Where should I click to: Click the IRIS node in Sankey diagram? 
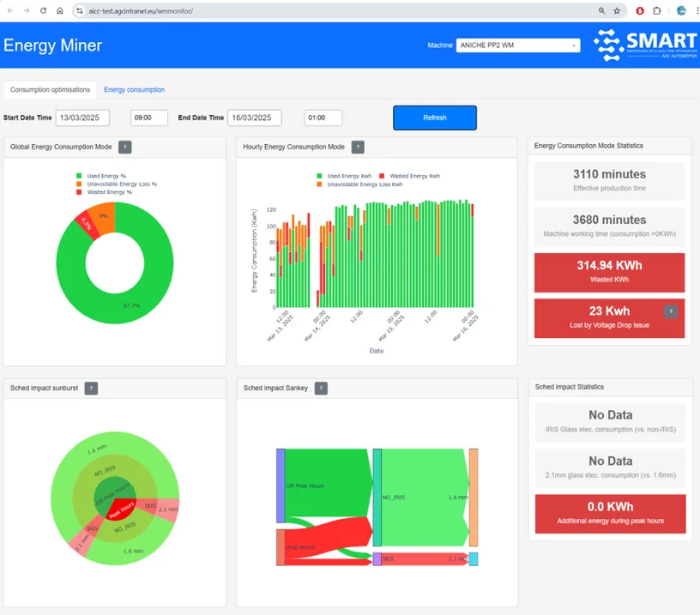point(377,559)
